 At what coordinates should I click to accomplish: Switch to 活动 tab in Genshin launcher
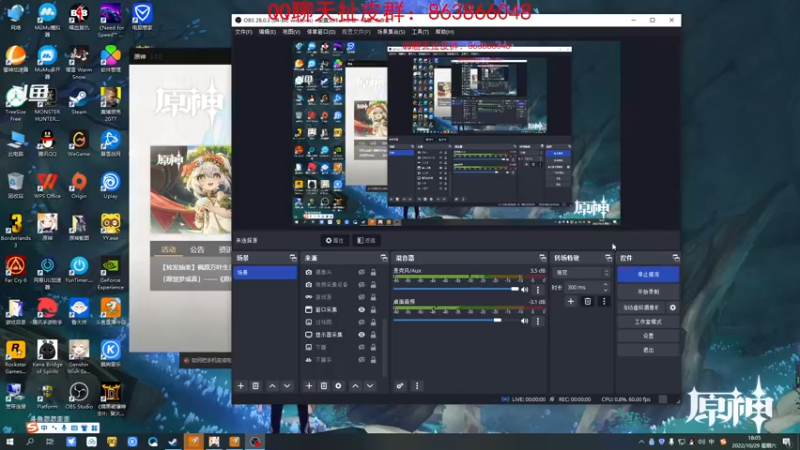[168, 249]
